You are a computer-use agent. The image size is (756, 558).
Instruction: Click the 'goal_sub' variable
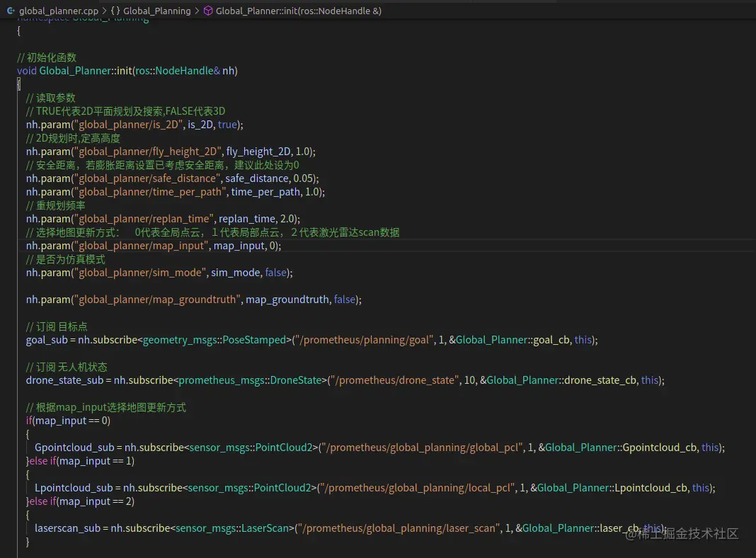(47, 340)
